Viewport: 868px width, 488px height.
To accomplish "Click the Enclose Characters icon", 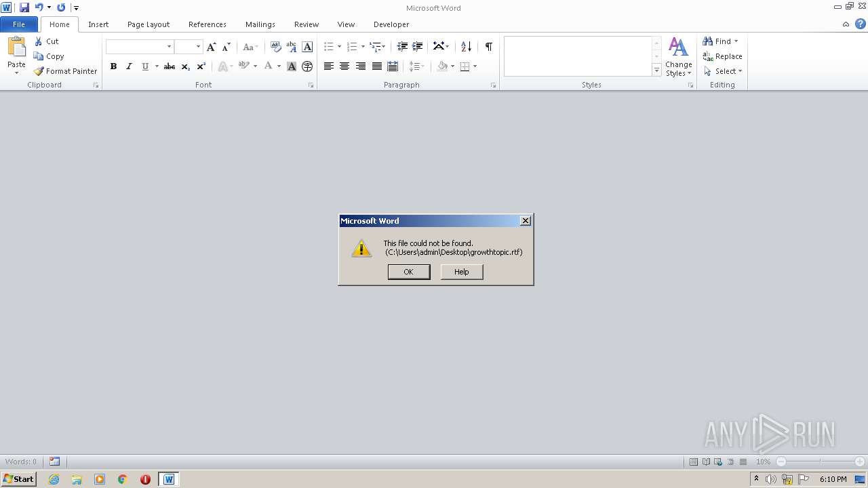I will (307, 66).
